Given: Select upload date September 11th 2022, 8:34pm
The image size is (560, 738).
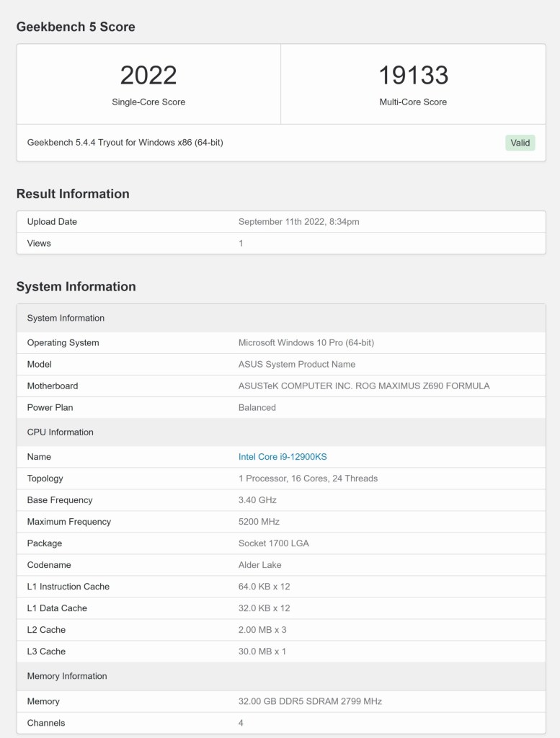Looking at the screenshot, I should click(299, 222).
